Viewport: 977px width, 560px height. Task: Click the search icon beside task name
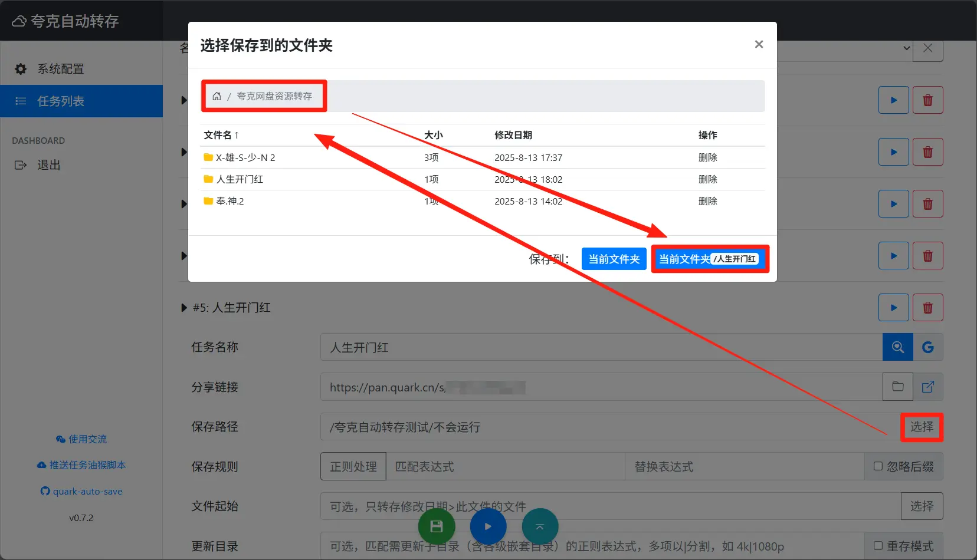pos(897,347)
